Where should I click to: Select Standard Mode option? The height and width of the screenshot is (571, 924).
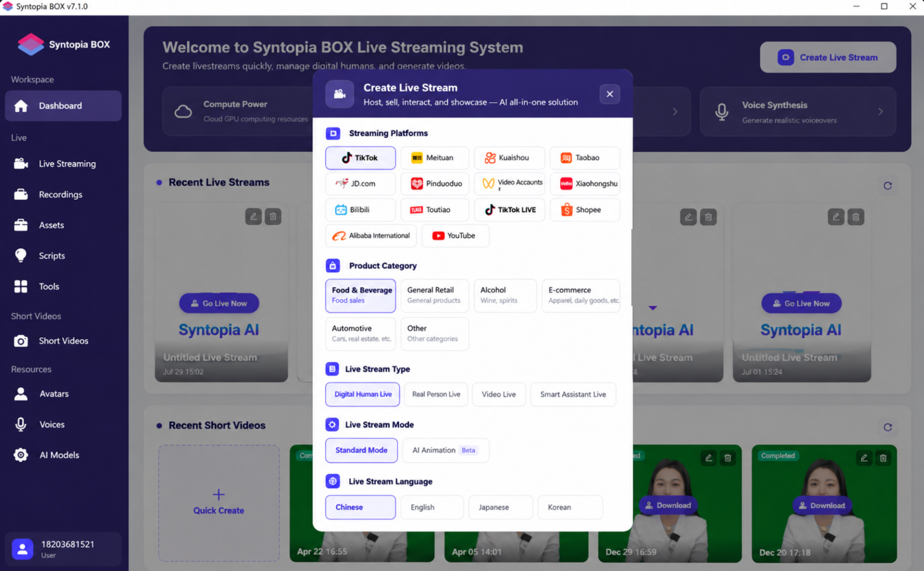pyautogui.click(x=361, y=450)
